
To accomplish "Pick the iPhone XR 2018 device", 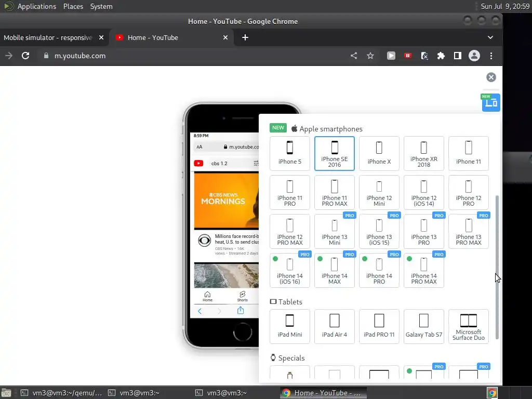I will pos(424,153).
